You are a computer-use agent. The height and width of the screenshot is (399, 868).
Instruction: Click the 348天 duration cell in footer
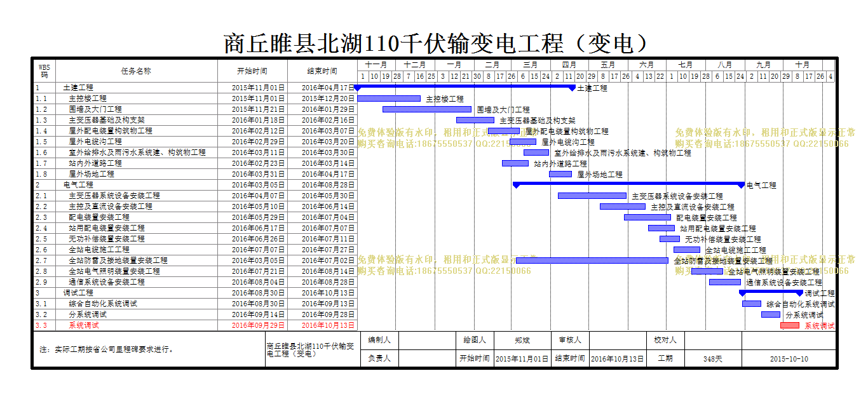tap(713, 358)
